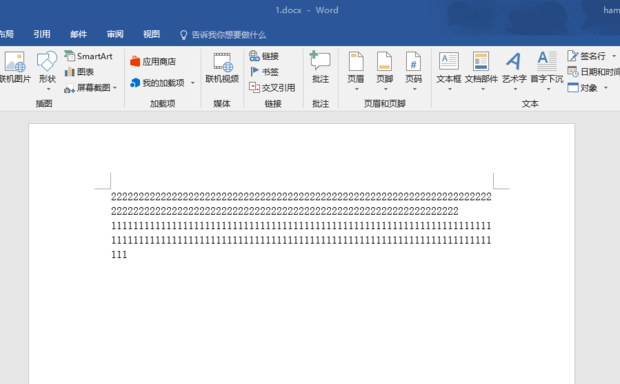Switch to the View (视图) tab
This screenshot has height=384, width=620.
[x=151, y=34]
